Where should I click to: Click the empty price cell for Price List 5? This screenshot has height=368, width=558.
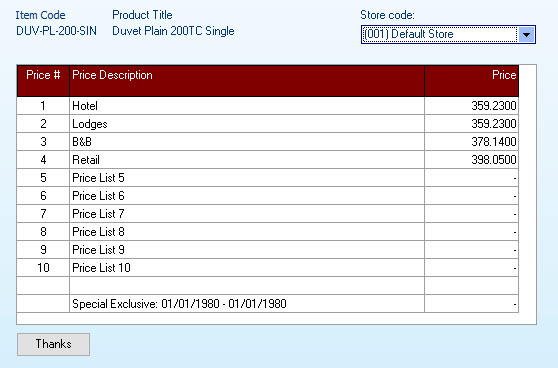click(472, 178)
